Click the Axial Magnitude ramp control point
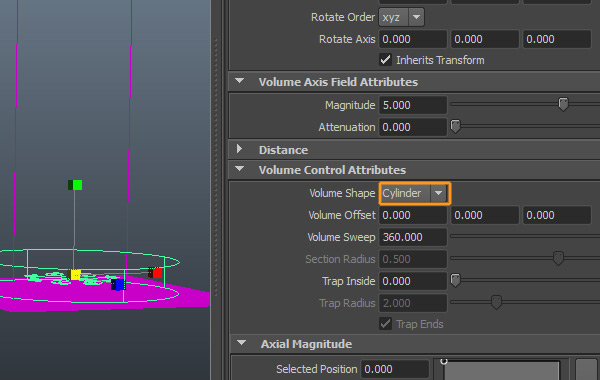 click(x=443, y=361)
